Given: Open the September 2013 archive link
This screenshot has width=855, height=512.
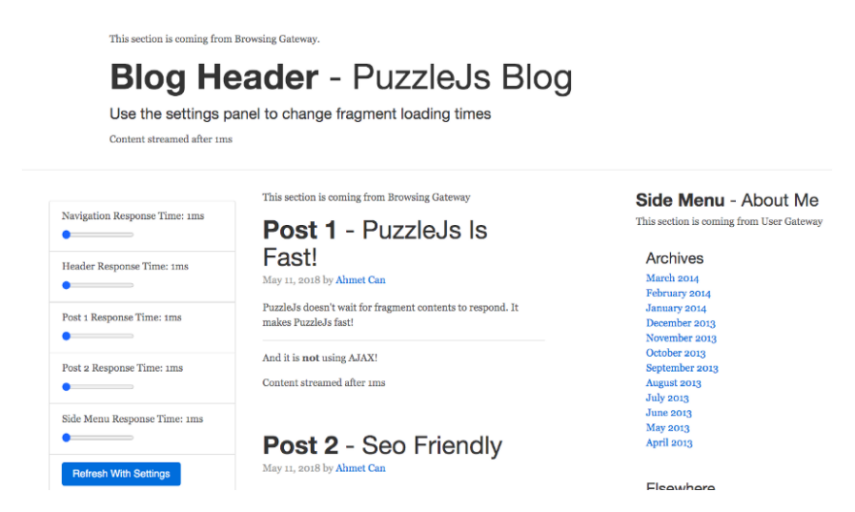Looking at the screenshot, I should [681, 368].
